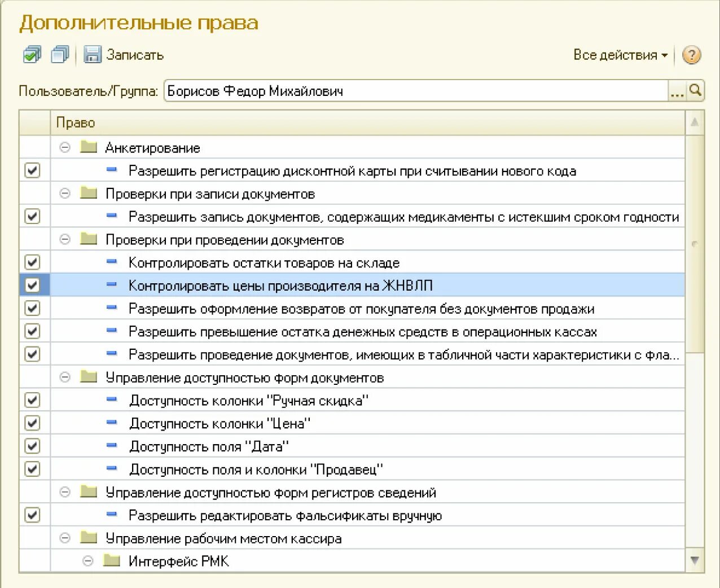The image size is (720, 588).
Task: Click the ellipsis select button in user field
Action: coord(677,91)
